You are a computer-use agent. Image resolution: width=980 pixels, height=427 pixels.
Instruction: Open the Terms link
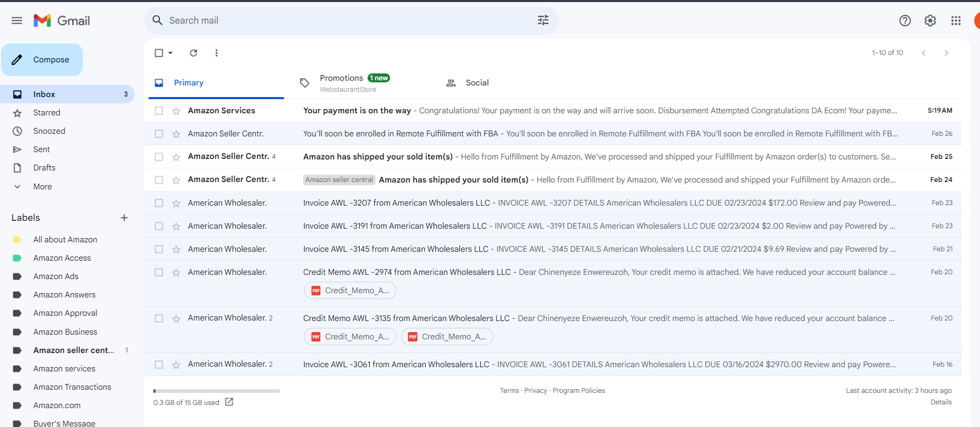509,391
